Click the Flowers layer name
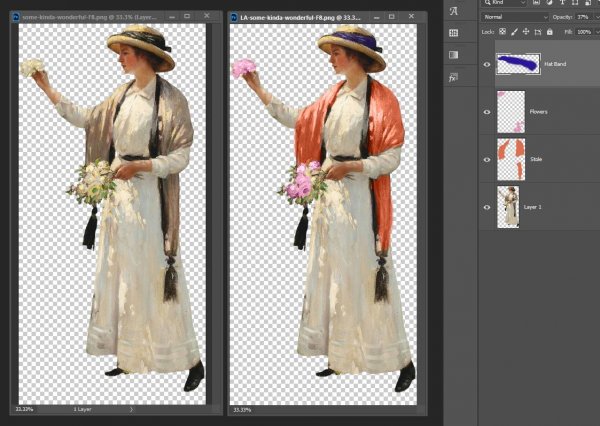The height and width of the screenshot is (426, 600). point(538,112)
